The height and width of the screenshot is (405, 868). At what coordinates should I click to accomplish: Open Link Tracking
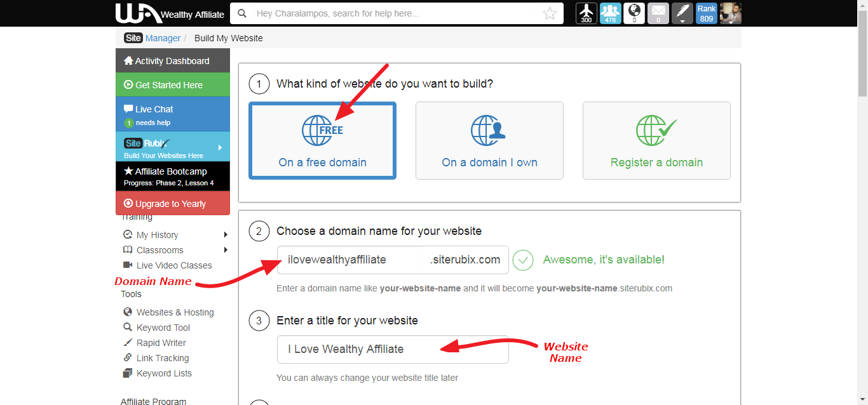coord(163,358)
